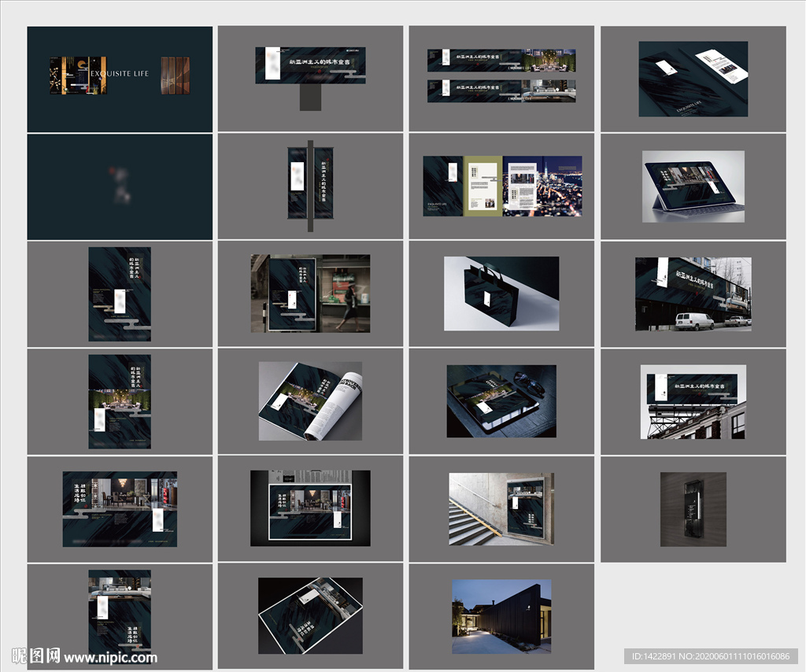Open the black building exterior at dusk
This screenshot has height=672, width=806.
[x=501, y=616]
